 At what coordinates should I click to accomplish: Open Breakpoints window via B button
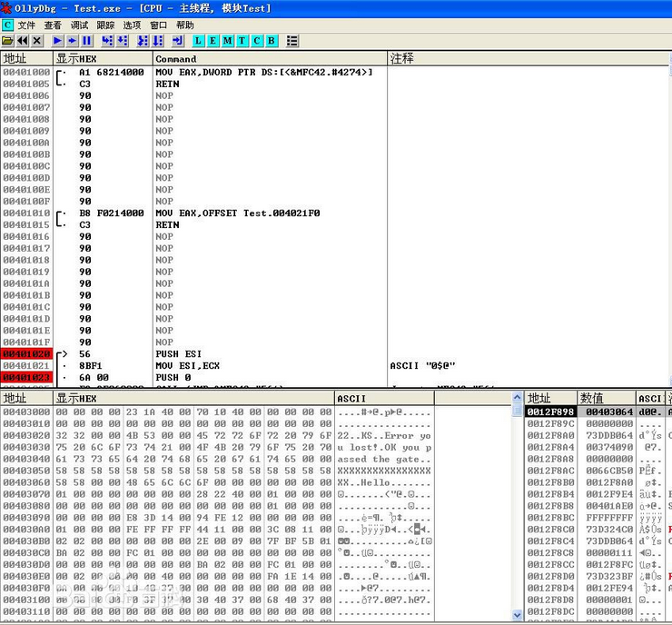coord(272,41)
